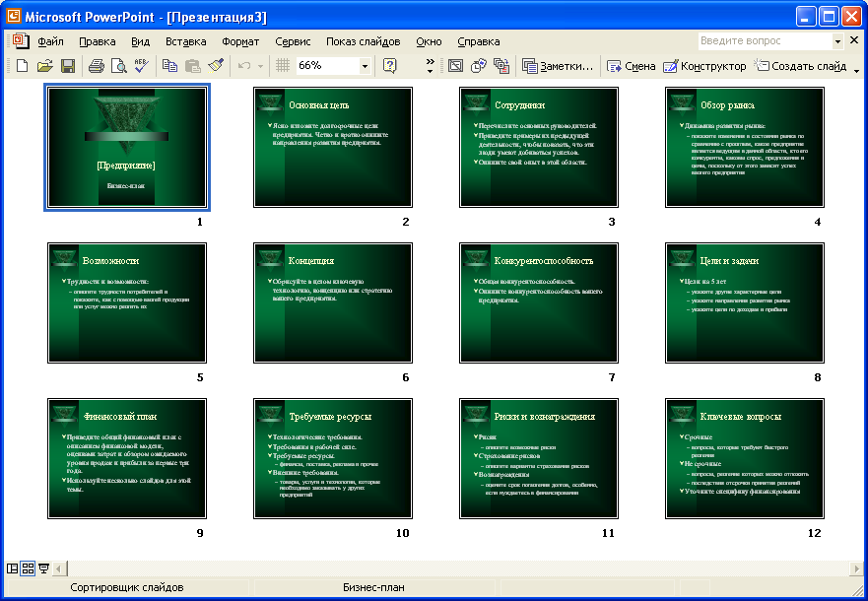
Task: Click the Введите вопрос help field
Action: pos(765,41)
